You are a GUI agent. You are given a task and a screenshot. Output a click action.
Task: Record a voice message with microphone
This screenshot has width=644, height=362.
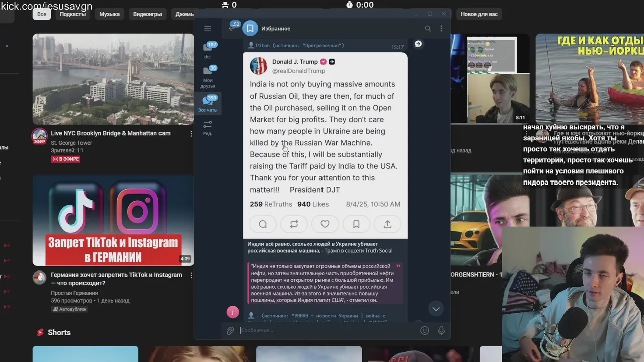[441, 330]
